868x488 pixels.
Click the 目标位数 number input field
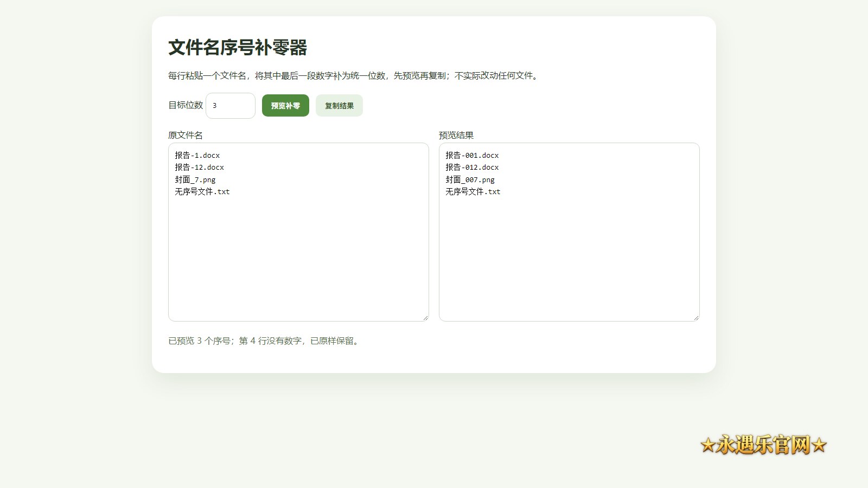click(x=231, y=106)
